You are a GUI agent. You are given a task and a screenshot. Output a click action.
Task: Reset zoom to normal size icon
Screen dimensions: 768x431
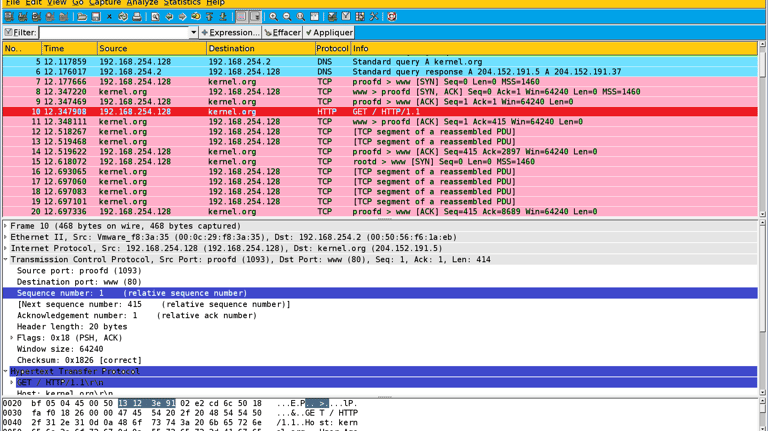click(x=301, y=17)
